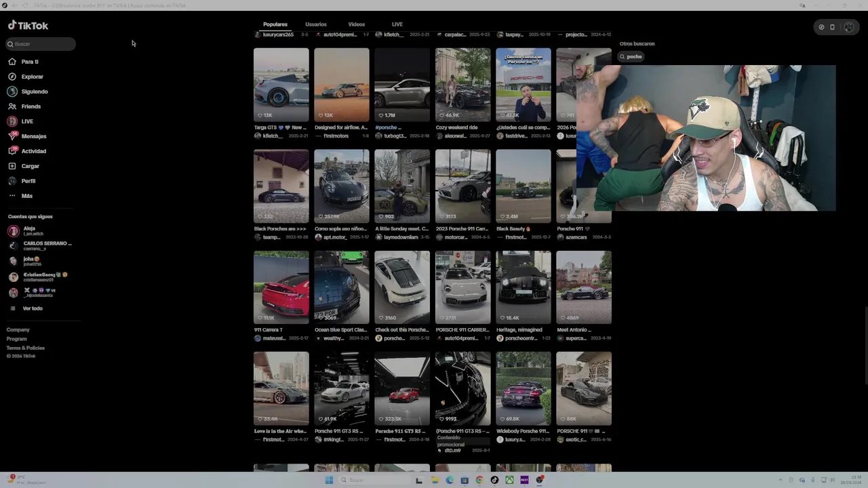
Task: Open Xbox app from taskbar
Action: (509, 480)
